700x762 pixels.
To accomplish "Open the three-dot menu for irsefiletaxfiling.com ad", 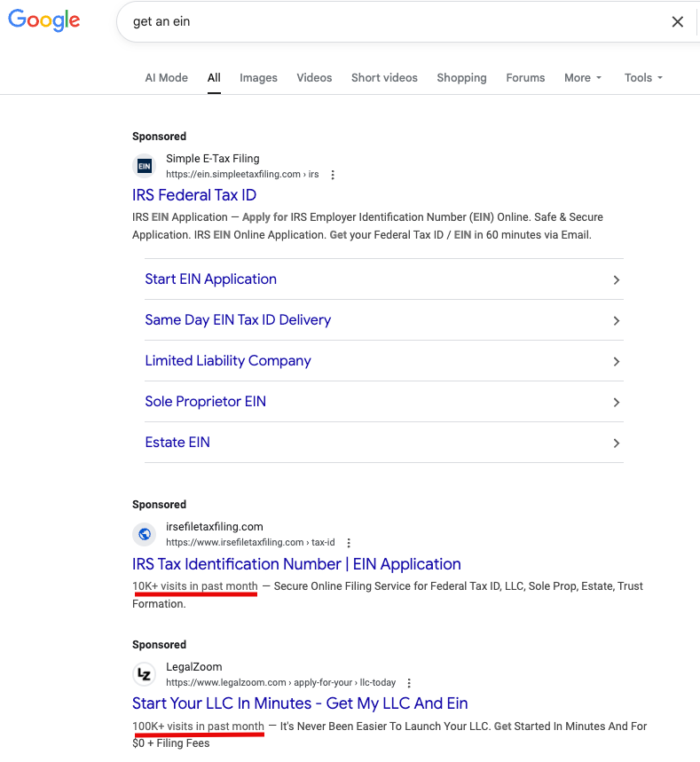I will coord(349,543).
